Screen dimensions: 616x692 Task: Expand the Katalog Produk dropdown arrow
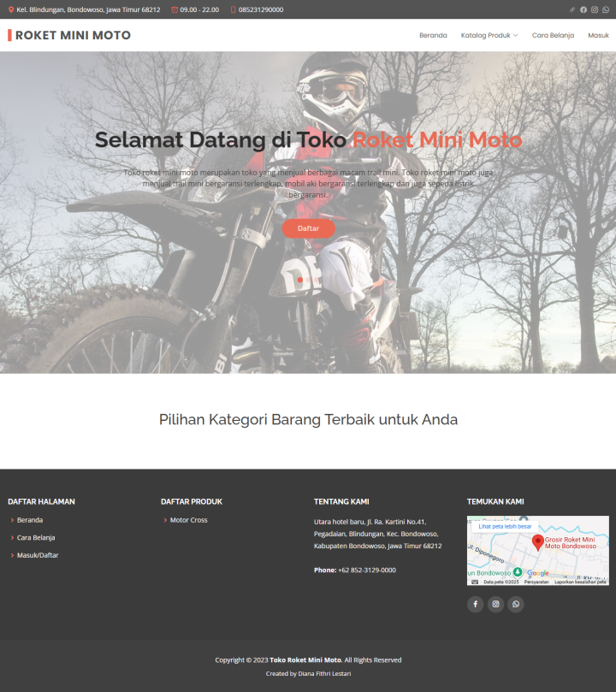tap(515, 35)
